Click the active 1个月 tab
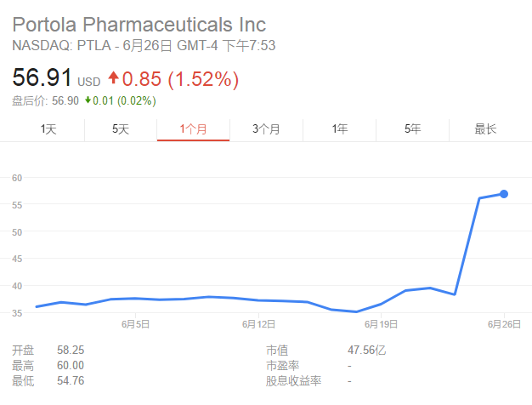 tap(193, 128)
